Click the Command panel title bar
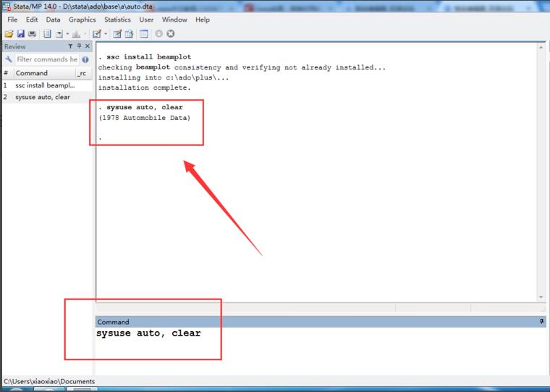 tap(321, 322)
